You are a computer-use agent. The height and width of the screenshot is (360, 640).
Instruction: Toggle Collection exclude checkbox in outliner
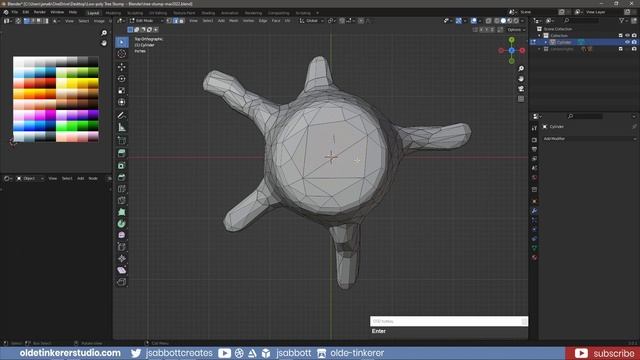click(x=620, y=36)
